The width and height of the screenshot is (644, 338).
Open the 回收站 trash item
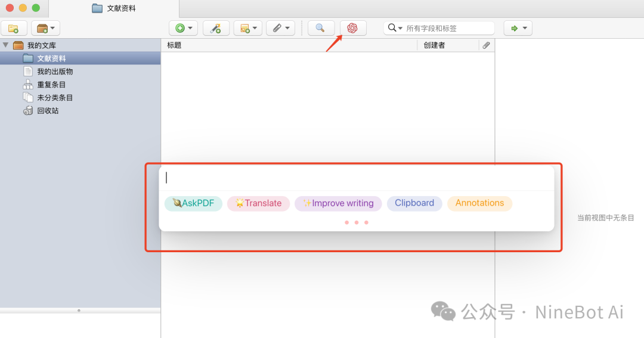(x=48, y=111)
